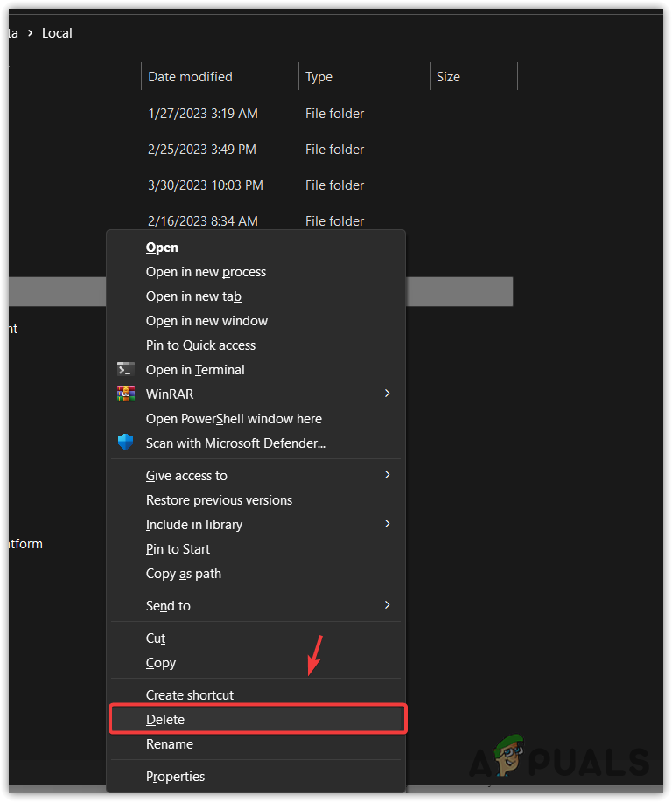Choose Create shortcut option
This screenshot has width=672, height=802.
click(190, 694)
